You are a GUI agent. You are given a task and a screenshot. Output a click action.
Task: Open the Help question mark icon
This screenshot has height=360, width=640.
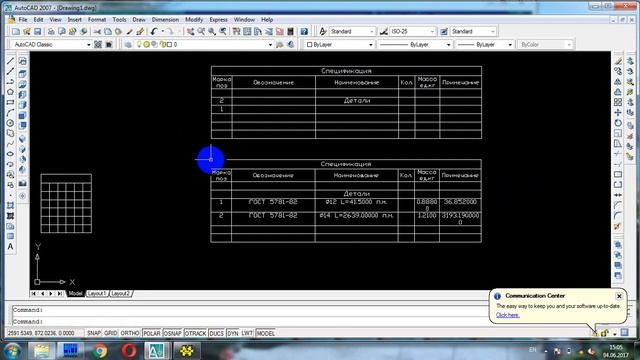point(304,31)
